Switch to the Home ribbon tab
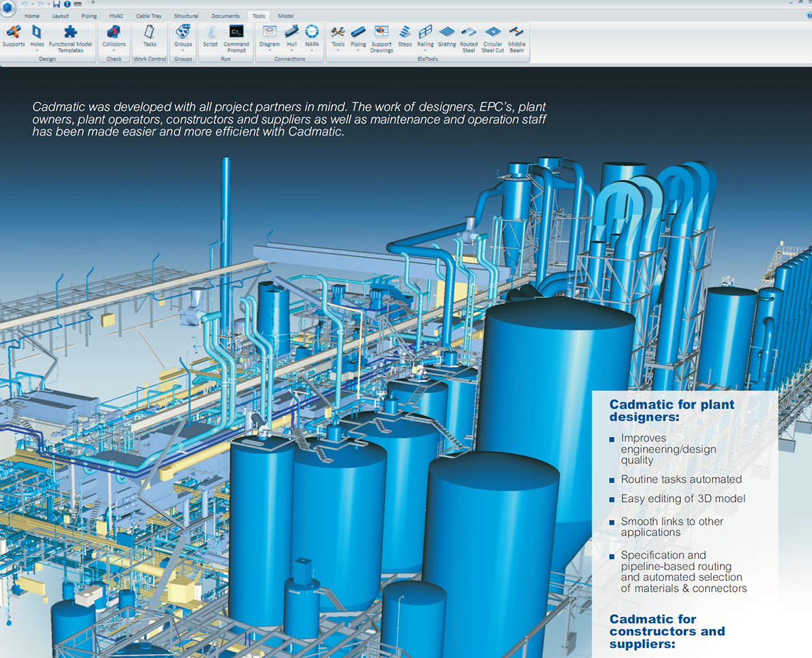The width and height of the screenshot is (812, 658). (x=32, y=16)
